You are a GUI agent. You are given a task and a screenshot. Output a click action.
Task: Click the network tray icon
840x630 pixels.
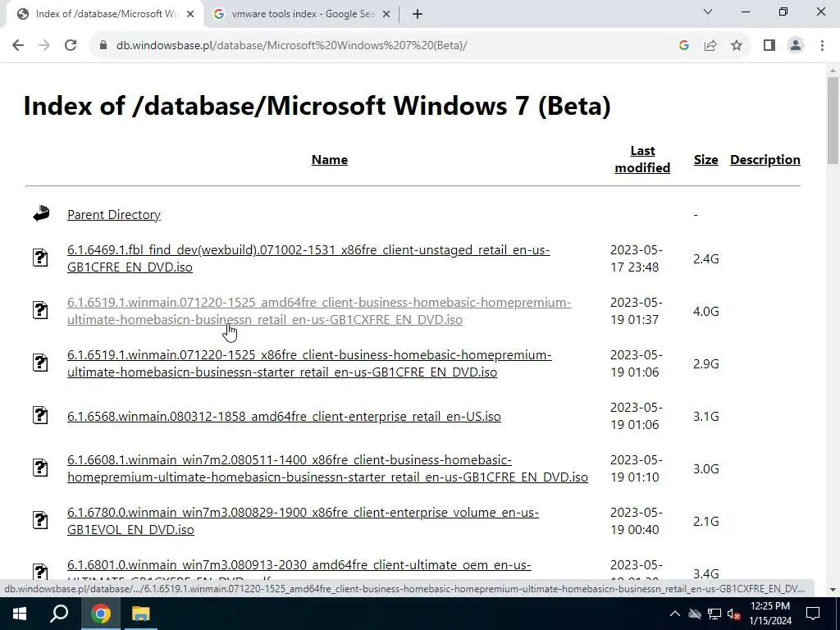click(714, 614)
